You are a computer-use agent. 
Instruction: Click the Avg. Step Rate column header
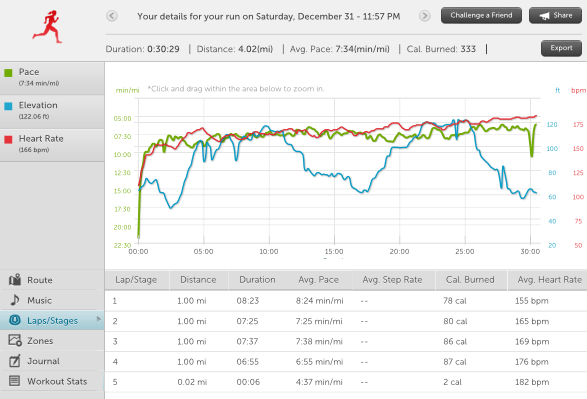(x=392, y=280)
